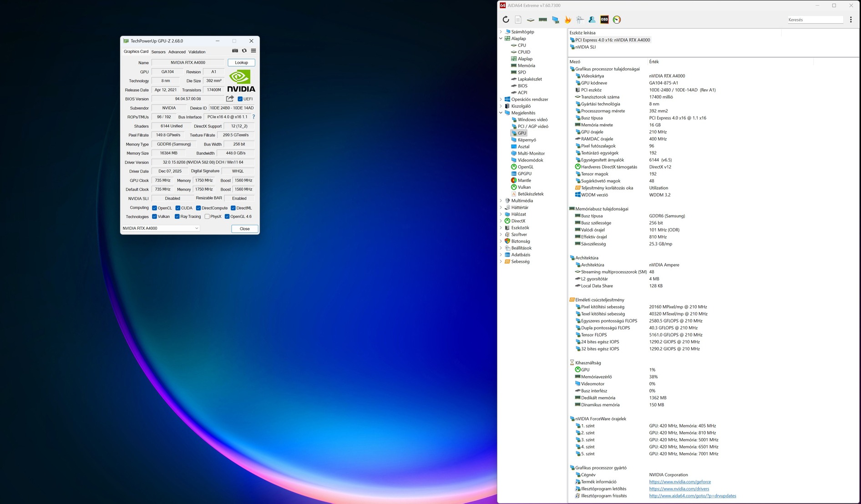Screen dimensions: 861x504
Task: Expand the Multimédia tree node
Action: click(501, 201)
